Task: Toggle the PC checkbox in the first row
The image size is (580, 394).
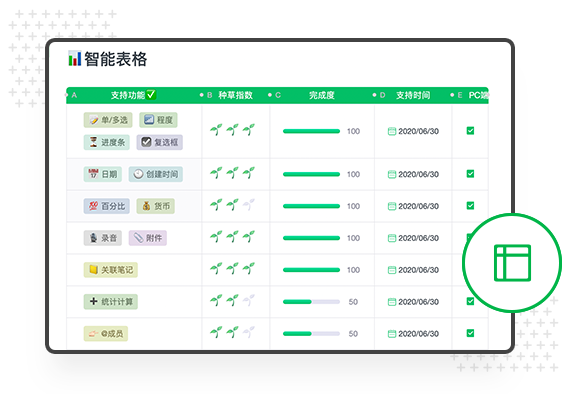Action: (x=471, y=131)
